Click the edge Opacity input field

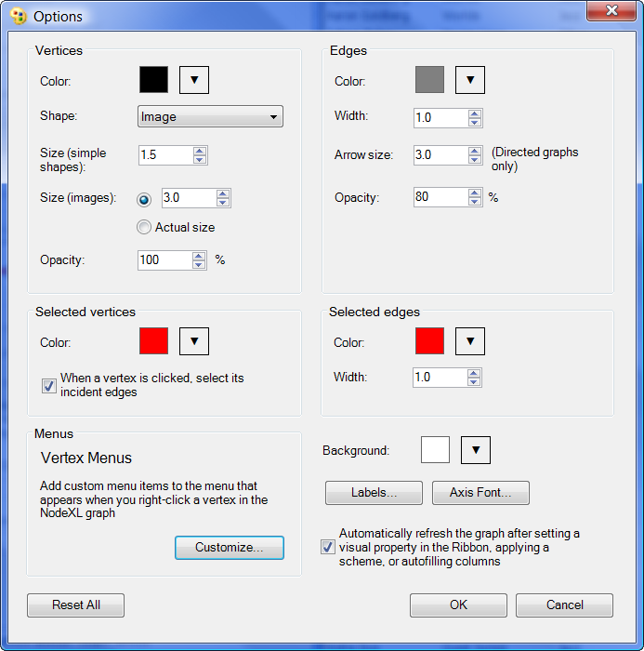point(440,197)
